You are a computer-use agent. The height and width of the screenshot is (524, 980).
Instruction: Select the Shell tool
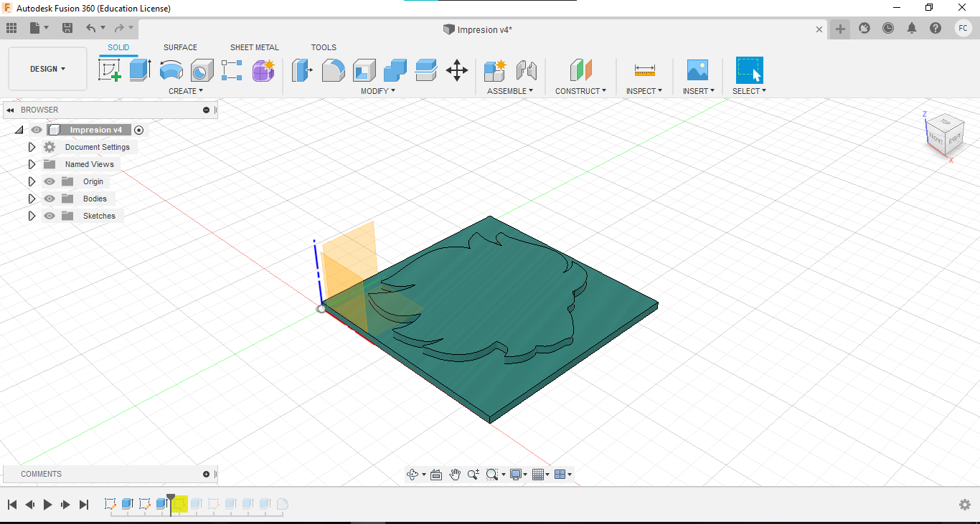click(364, 70)
